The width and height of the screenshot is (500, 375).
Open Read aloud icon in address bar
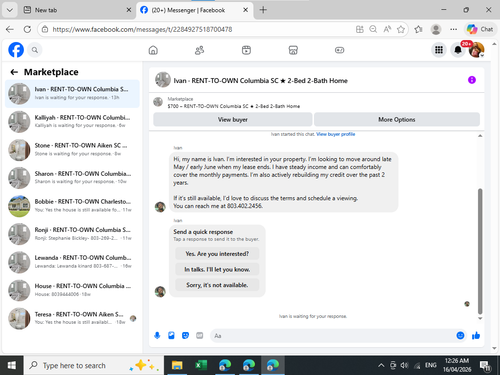point(387,29)
